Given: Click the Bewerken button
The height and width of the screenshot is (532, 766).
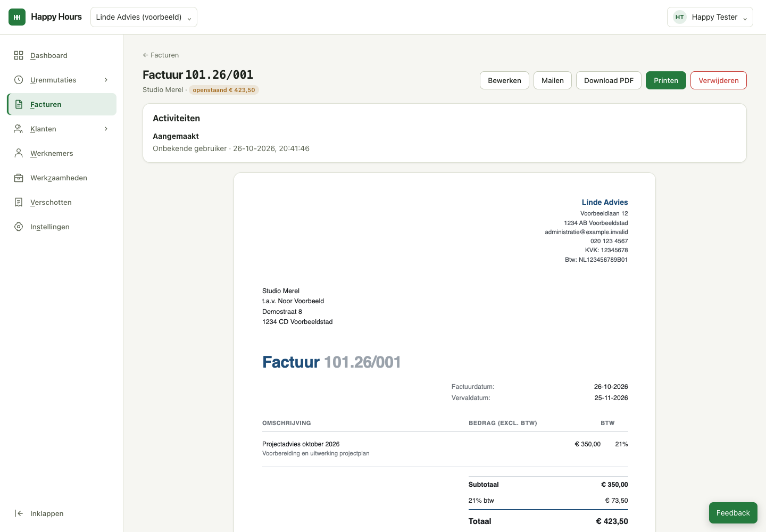Looking at the screenshot, I should [x=504, y=80].
